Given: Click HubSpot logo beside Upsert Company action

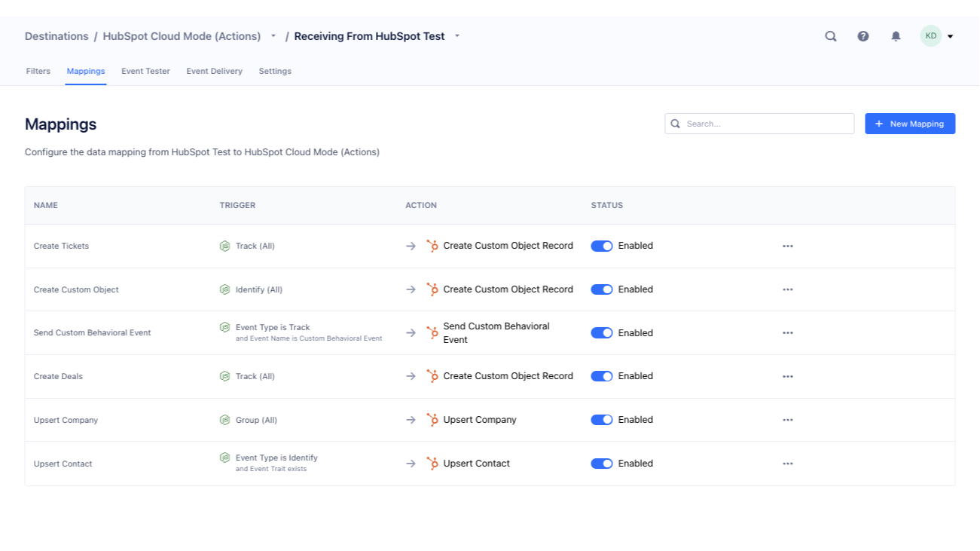Looking at the screenshot, I should tap(432, 420).
